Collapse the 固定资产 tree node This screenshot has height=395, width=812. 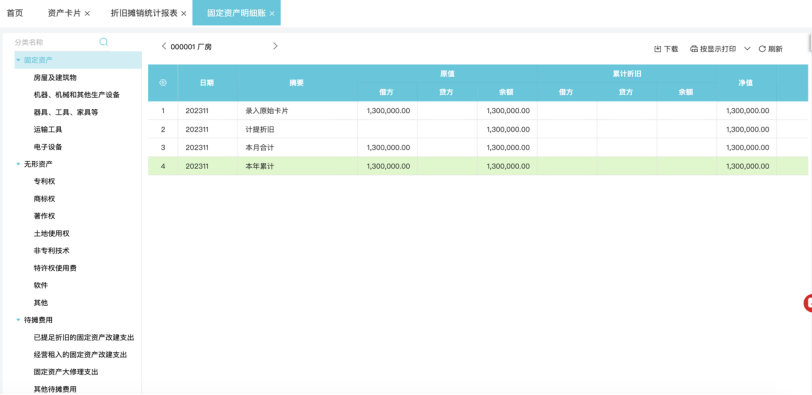(19, 60)
